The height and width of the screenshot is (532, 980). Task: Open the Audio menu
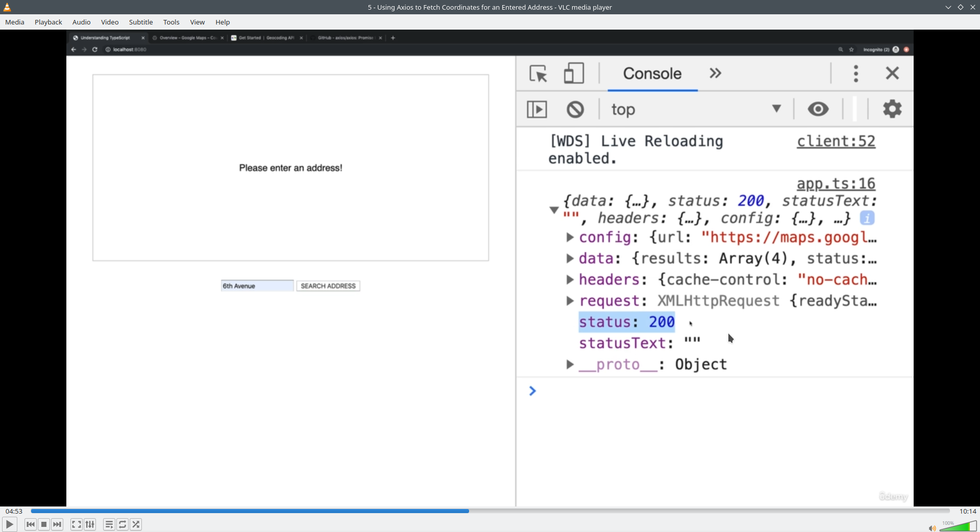81,22
